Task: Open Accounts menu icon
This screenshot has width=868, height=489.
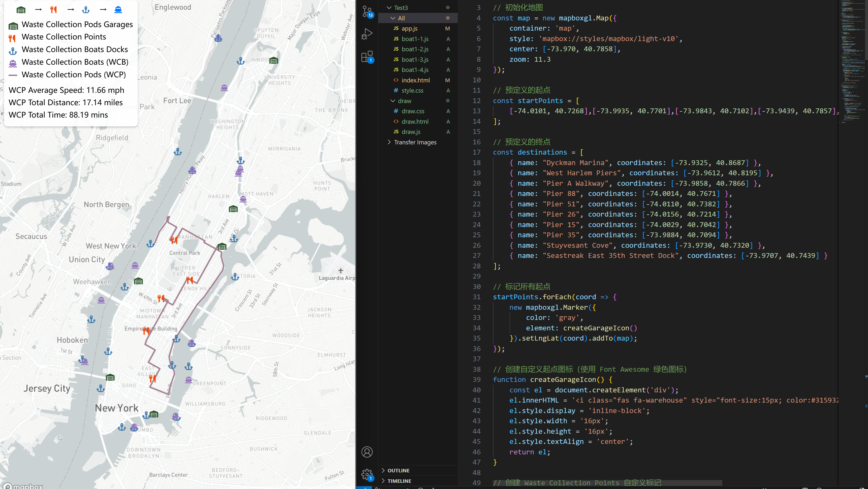Action: pyautogui.click(x=367, y=452)
